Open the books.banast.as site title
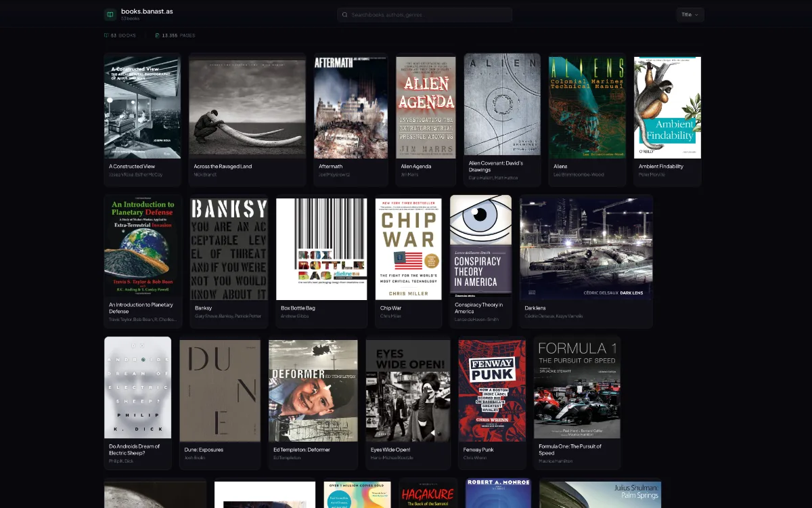The width and height of the screenshot is (812, 508). 147,11
